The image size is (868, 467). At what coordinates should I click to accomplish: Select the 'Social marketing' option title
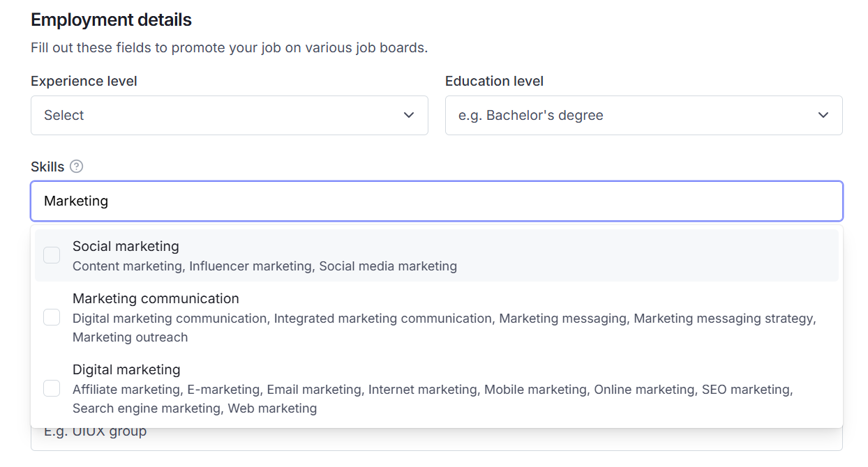(126, 246)
